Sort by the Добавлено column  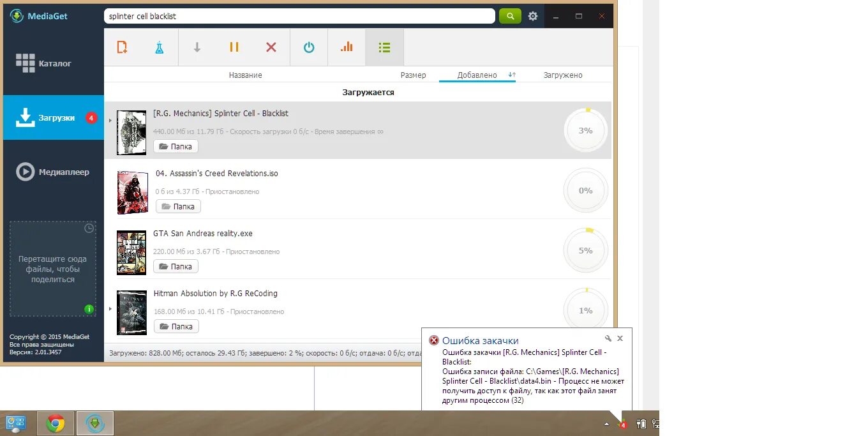(477, 75)
